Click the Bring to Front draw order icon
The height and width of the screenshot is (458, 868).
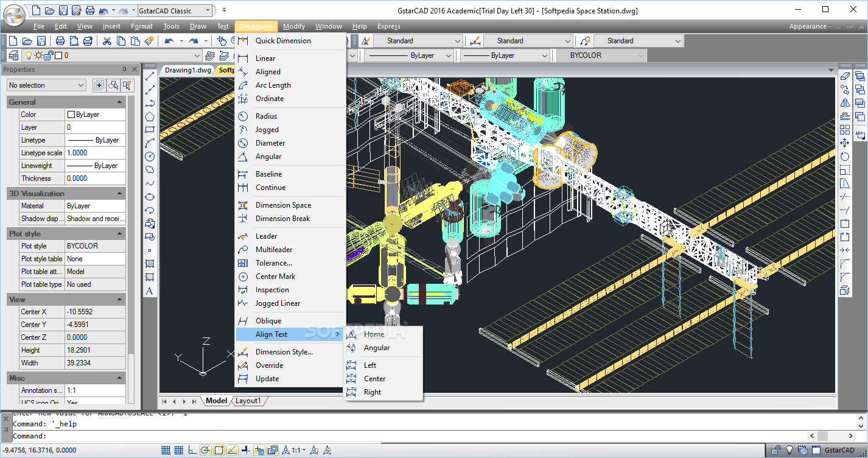(x=859, y=76)
